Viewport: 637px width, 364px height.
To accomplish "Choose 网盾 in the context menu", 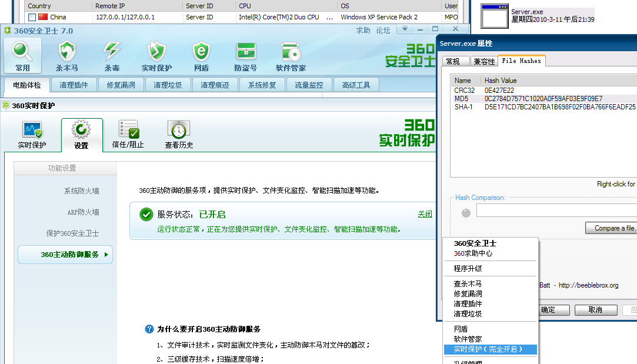I will (491, 329).
